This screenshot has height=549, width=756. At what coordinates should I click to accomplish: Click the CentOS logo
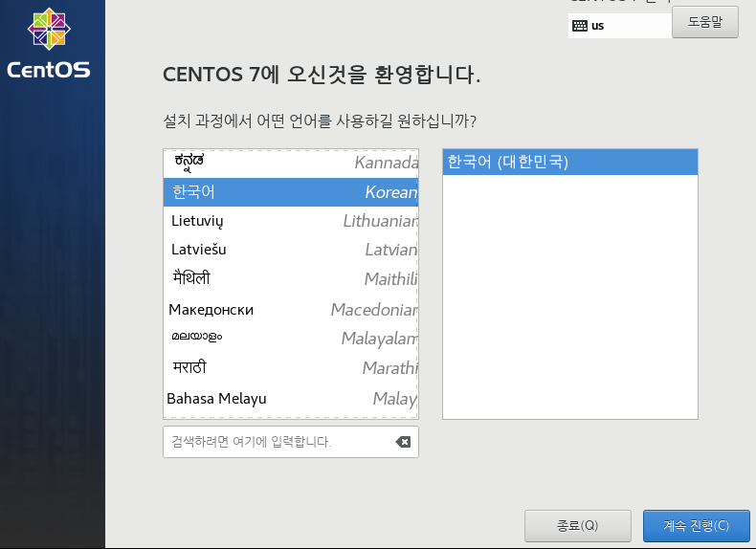click(49, 43)
